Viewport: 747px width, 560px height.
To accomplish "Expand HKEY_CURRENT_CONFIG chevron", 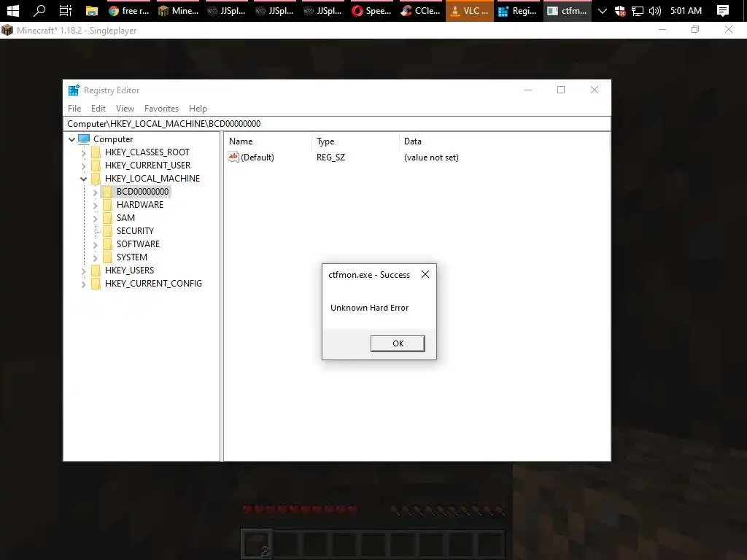I will coord(83,284).
